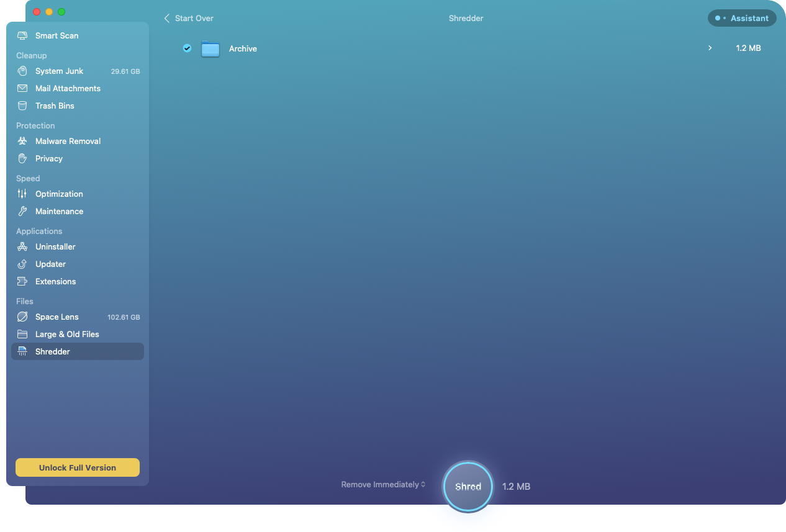Screen dimensions: 786x532
Task: Click Unlock Full Version button
Action: coord(78,467)
